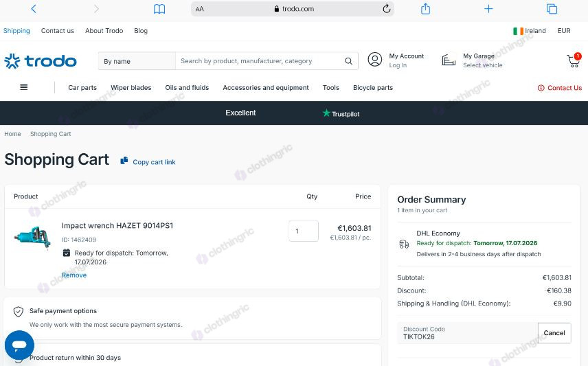Change currency from EUR

[564, 31]
